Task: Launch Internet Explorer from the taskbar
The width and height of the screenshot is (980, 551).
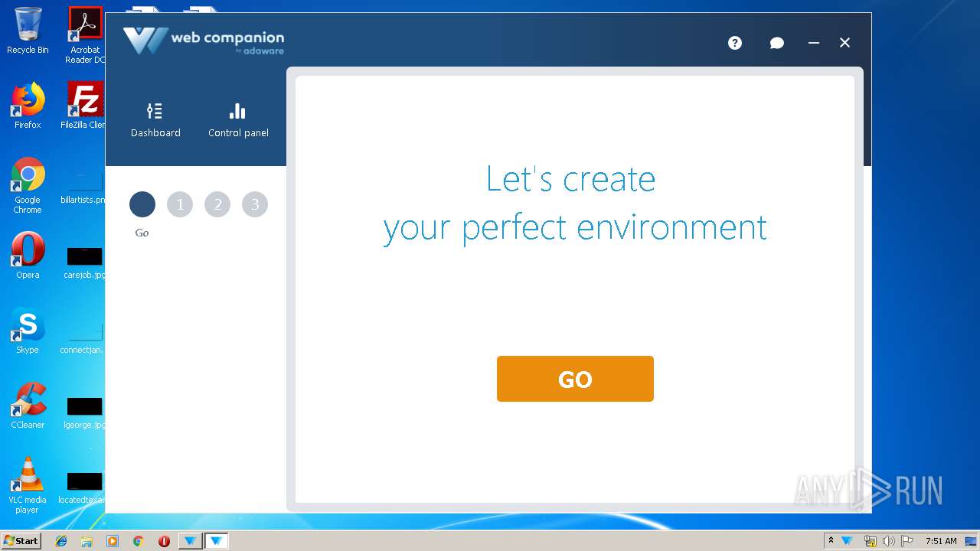Action: point(61,541)
